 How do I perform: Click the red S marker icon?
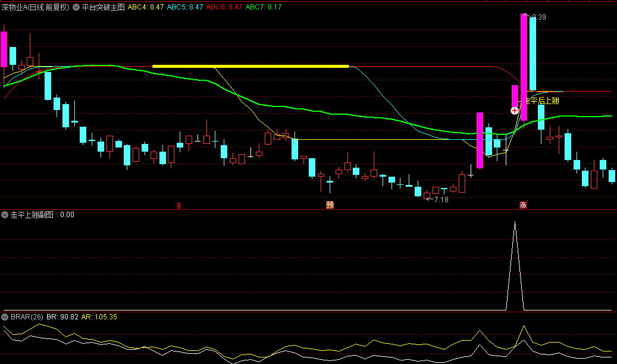click(x=179, y=205)
